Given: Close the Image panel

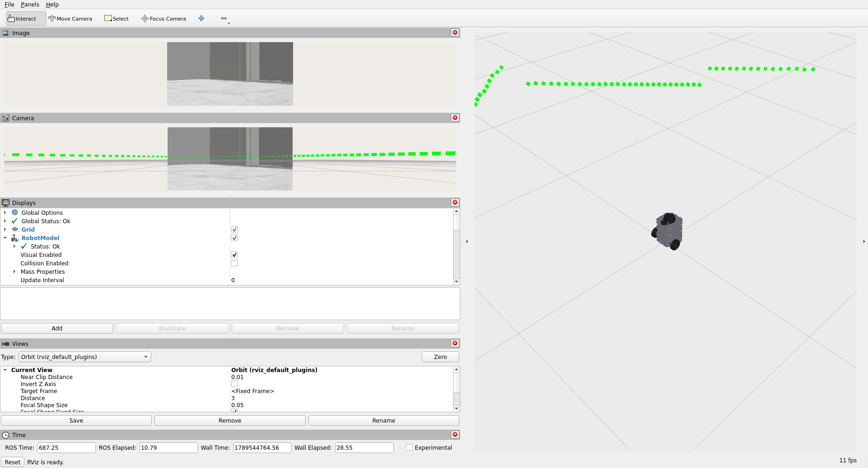Looking at the screenshot, I should pyautogui.click(x=455, y=32).
